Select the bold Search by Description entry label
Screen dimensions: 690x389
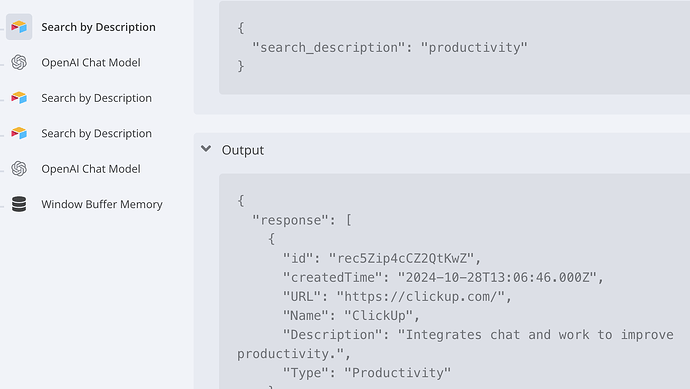click(98, 27)
